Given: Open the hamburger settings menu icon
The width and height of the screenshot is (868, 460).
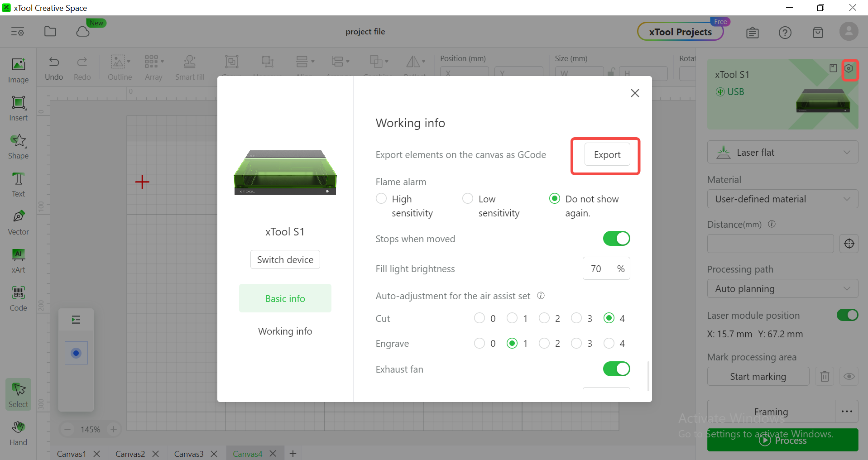Looking at the screenshot, I should coord(18,32).
